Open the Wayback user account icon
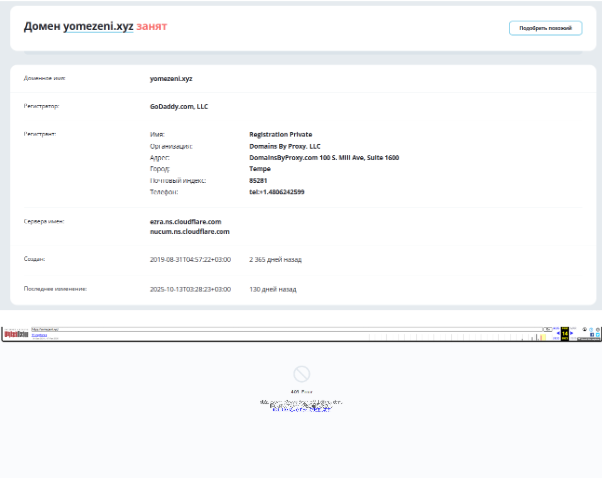This screenshot has height=478, width=606. click(x=584, y=329)
